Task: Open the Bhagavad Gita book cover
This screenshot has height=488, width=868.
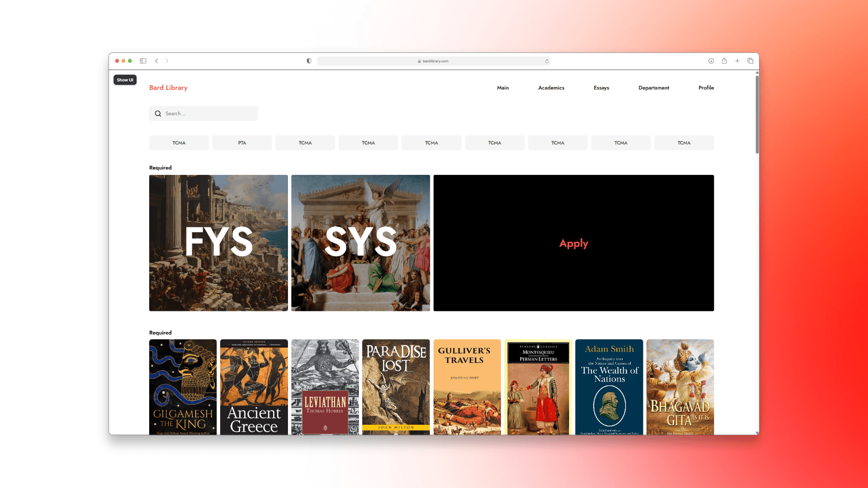Action: pyautogui.click(x=680, y=387)
